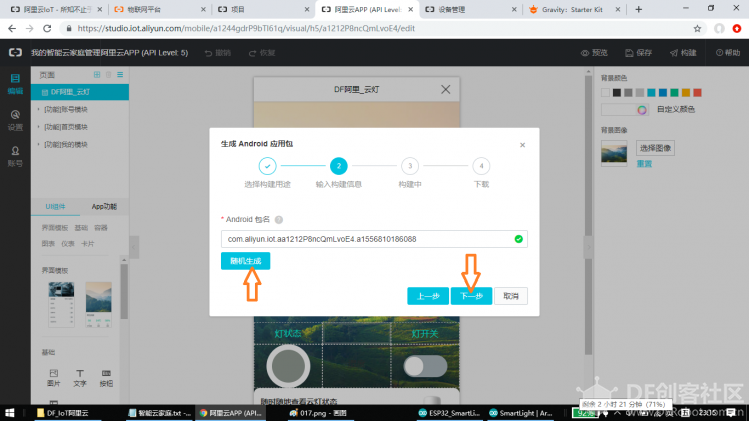The image size is (749, 421).
Task: Click step 1 选择构建用途 circle
Action: 268,166
